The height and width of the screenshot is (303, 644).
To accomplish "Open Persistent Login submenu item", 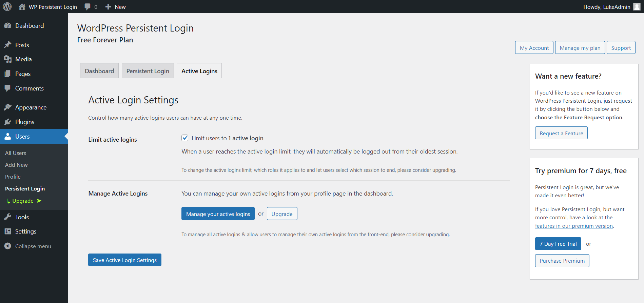I will (25, 188).
